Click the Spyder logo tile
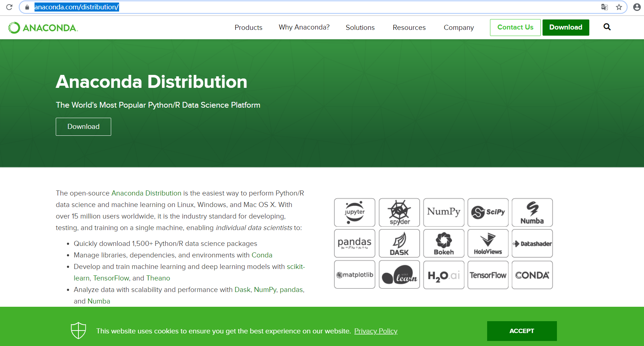 399,212
